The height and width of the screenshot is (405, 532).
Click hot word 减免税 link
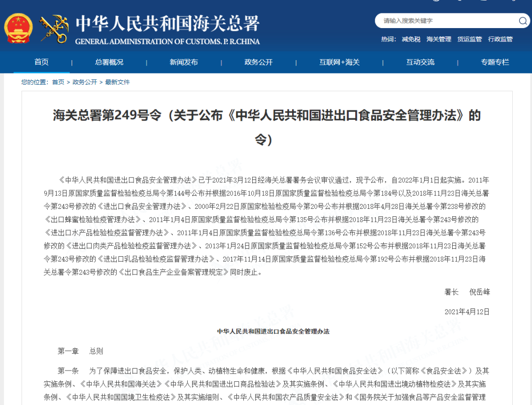click(411, 39)
